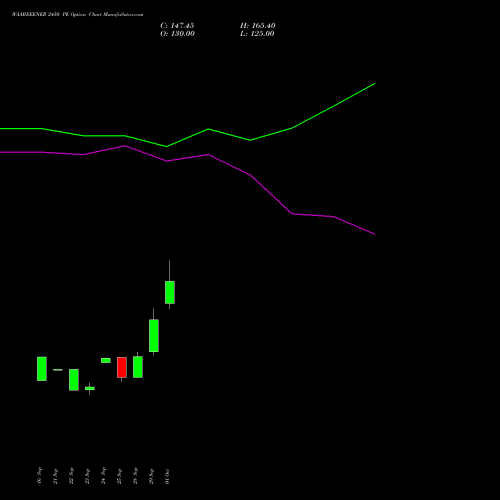This screenshot has width=500, height=500.
Task: Click the '24 Sep' date axis label
Action: tap(103, 475)
